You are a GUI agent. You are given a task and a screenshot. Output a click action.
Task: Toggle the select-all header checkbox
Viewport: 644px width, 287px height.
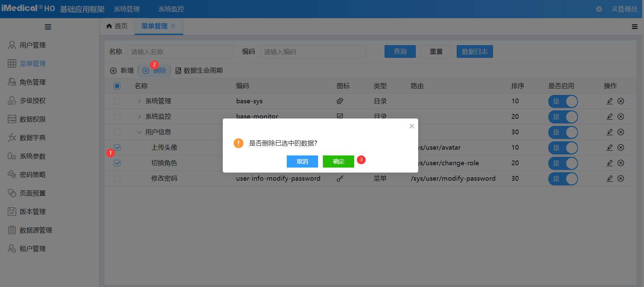coord(117,86)
